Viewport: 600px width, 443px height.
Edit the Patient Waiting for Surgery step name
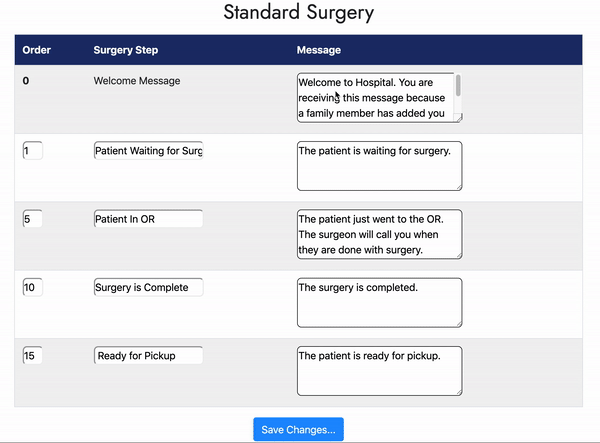click(x=148, y=151)
